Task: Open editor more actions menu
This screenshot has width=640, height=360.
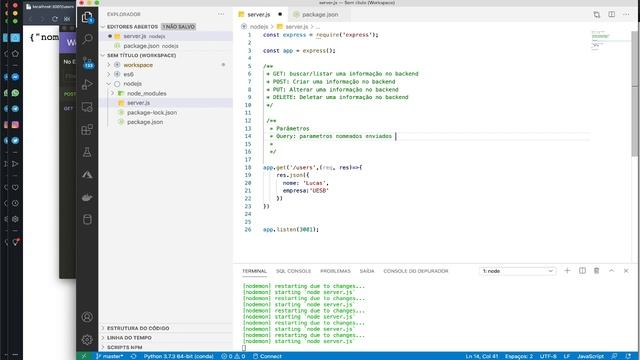Action: click(x=626, y=14)
